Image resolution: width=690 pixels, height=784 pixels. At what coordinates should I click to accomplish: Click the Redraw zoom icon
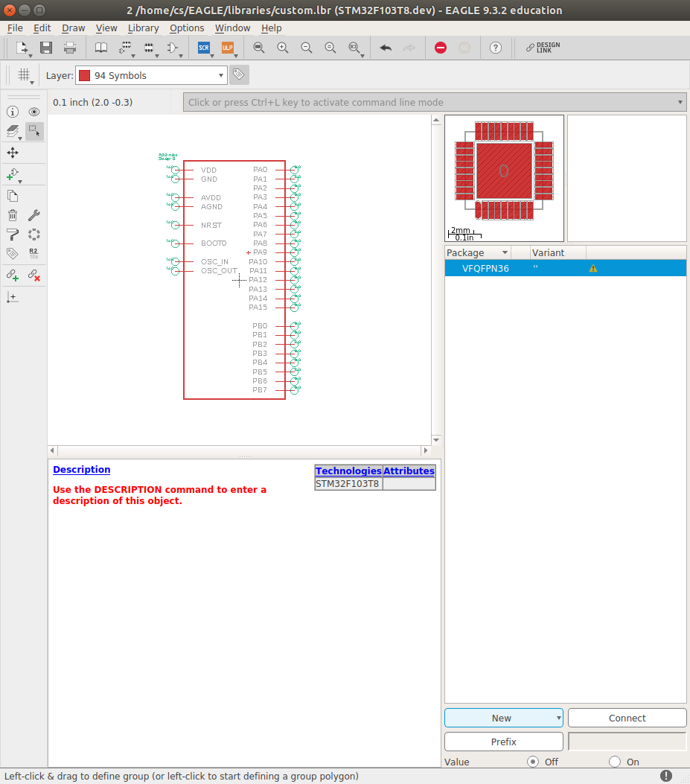click(330, 48)
